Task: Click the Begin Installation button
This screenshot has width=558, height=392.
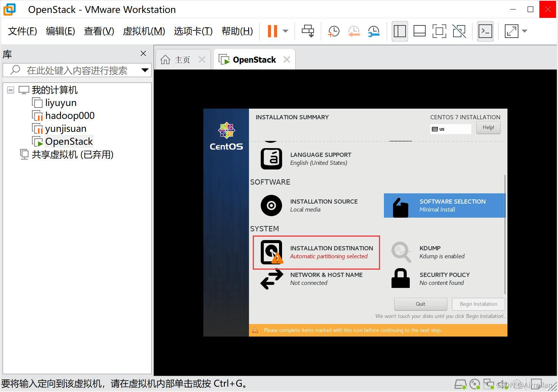Action: point(478,304)
